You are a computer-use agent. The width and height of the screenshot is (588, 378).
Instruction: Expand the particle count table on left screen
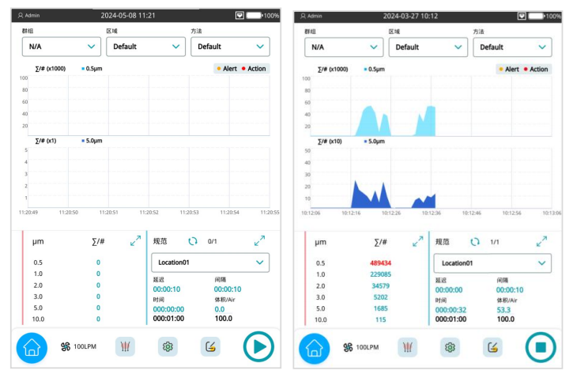tap(135, 240)
